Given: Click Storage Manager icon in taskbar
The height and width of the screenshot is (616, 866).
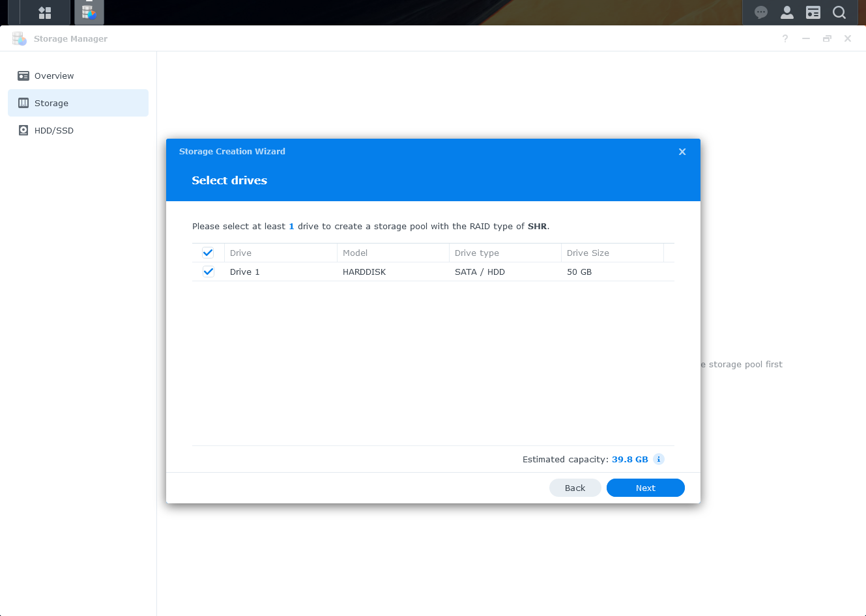Looking at the screenshot, I should click(89, 12).
